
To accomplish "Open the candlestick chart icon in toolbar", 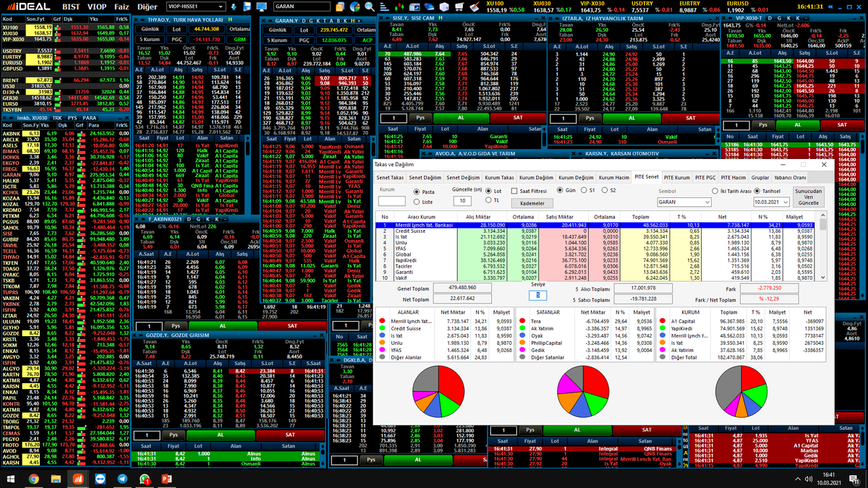I will point(399,7).
